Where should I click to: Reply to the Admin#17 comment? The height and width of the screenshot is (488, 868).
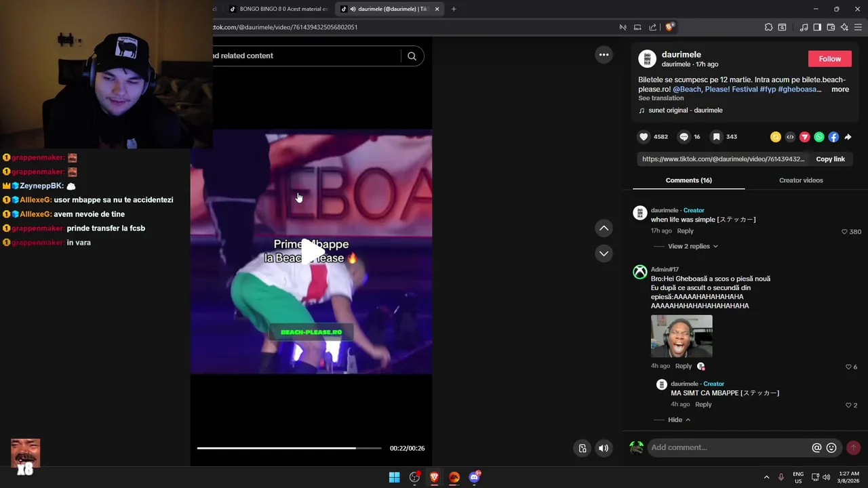point(683,366)
